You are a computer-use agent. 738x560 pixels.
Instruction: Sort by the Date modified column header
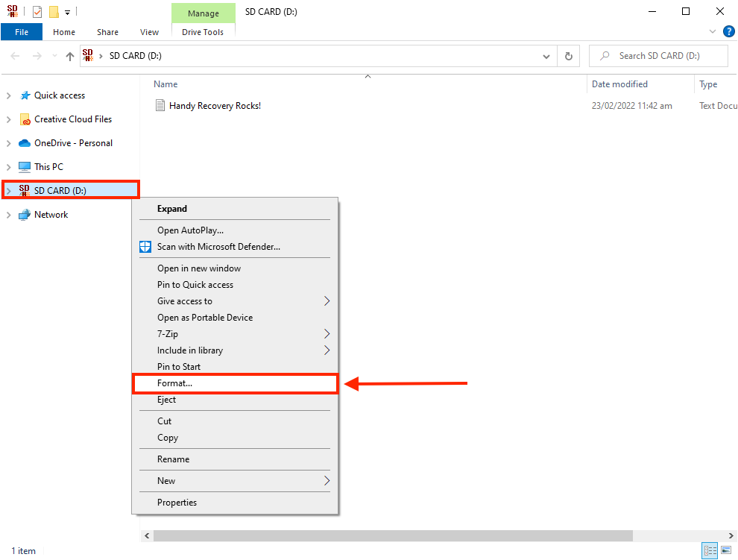[x=619, y=84]
